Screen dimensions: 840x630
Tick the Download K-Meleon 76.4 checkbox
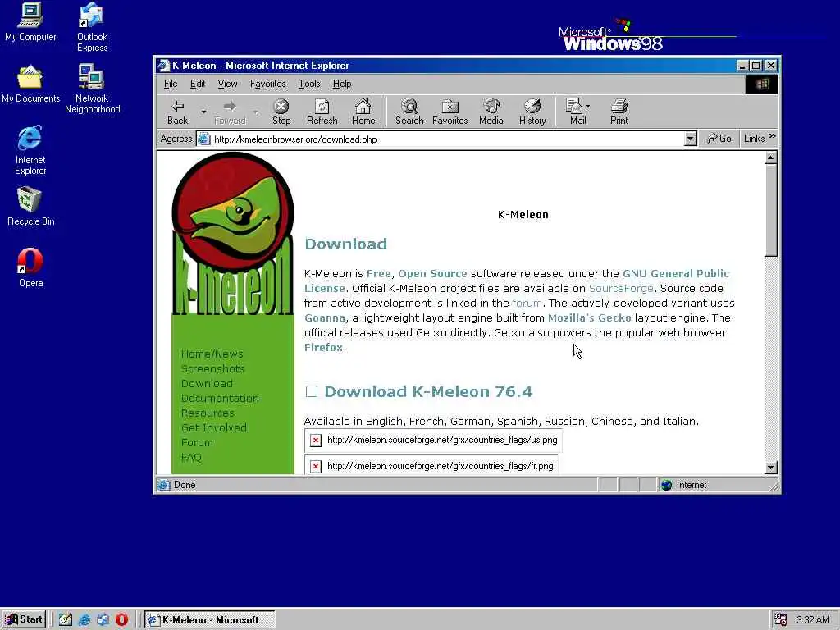(311, 391)
